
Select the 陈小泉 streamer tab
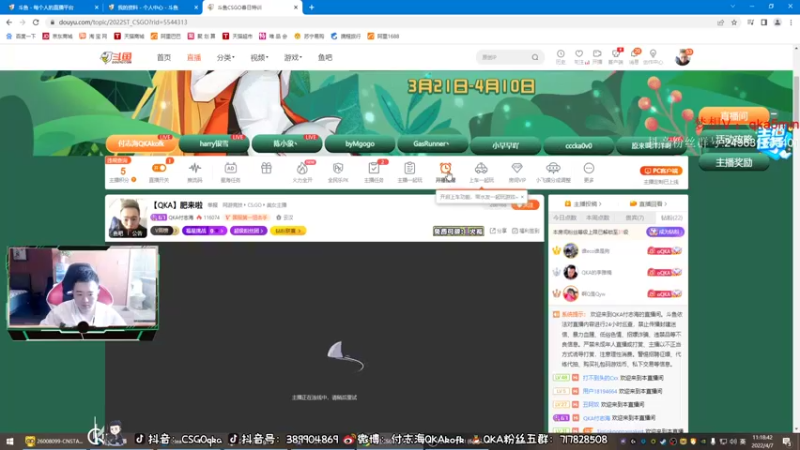pyautogui.click(x=287, y=144)
